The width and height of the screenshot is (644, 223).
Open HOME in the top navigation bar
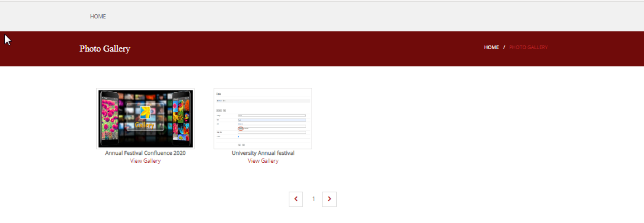pyautogui.click(x=98, y=17)
